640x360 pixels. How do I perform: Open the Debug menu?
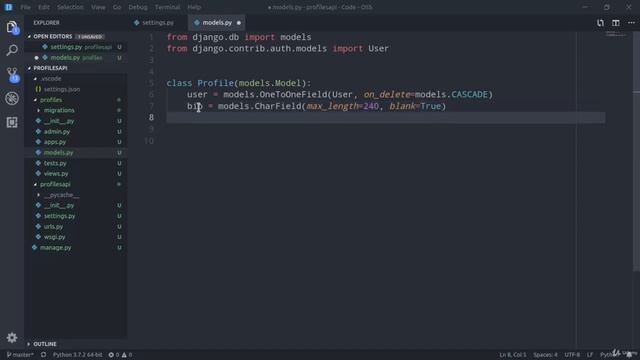coord(138,7)
